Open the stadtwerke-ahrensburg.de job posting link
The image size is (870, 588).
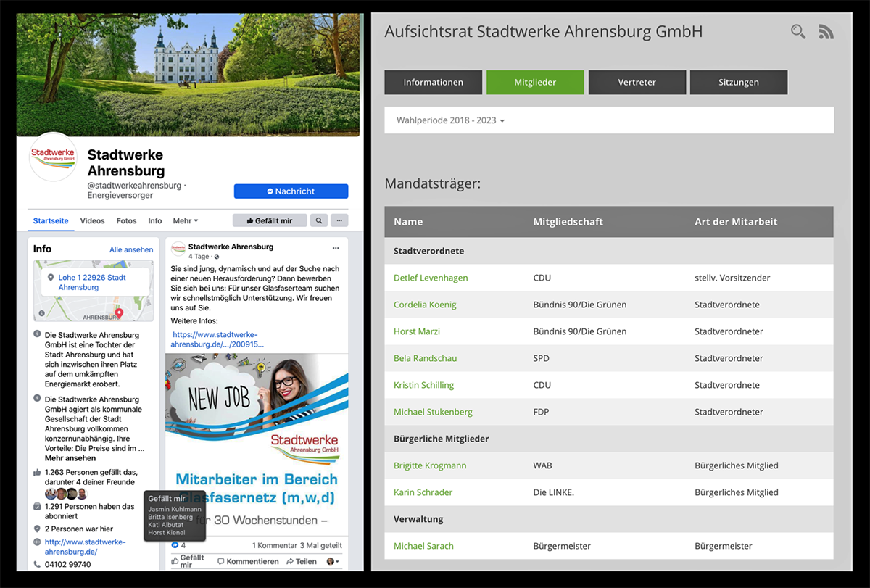coord(217,339)
